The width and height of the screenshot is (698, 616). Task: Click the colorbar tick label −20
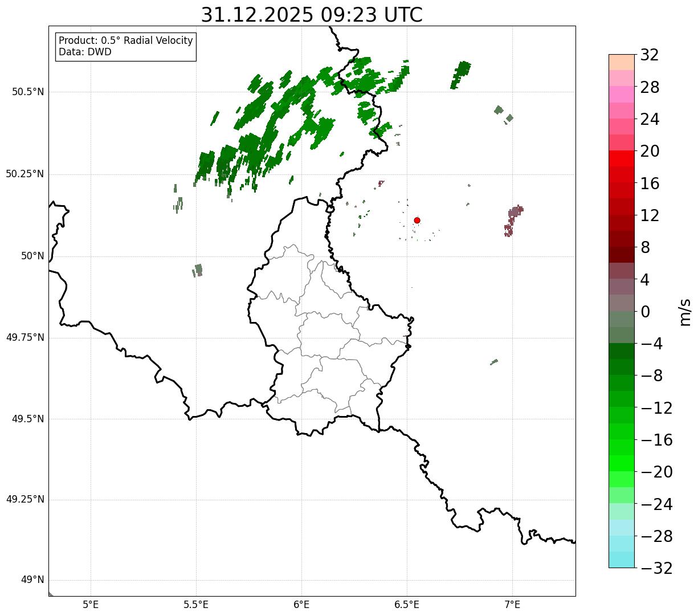click(656, 472)
